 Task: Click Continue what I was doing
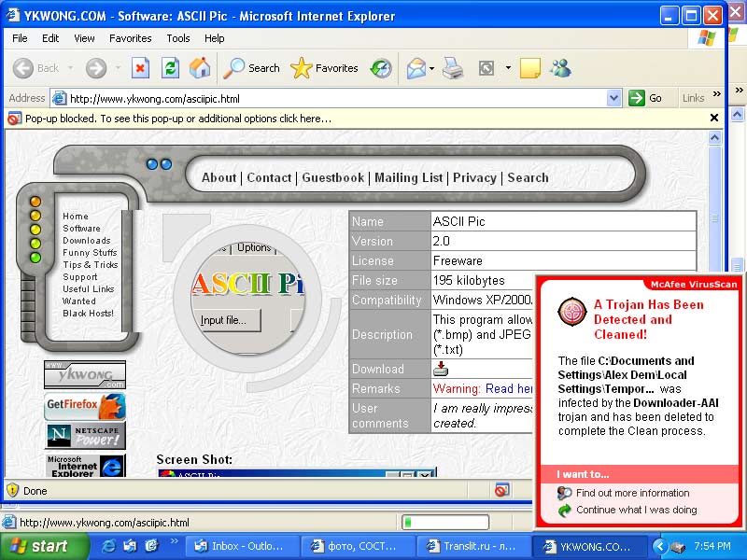(x=637, y=510)
